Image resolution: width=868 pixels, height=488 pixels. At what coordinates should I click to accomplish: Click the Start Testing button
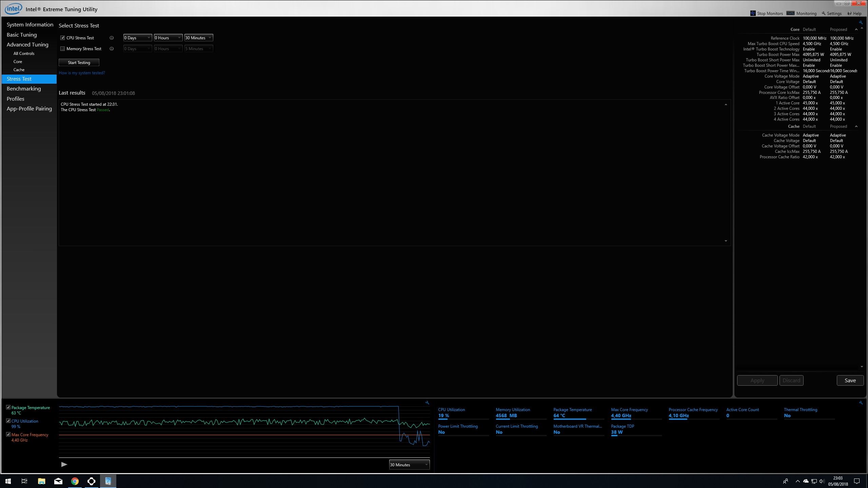(79, 62)
